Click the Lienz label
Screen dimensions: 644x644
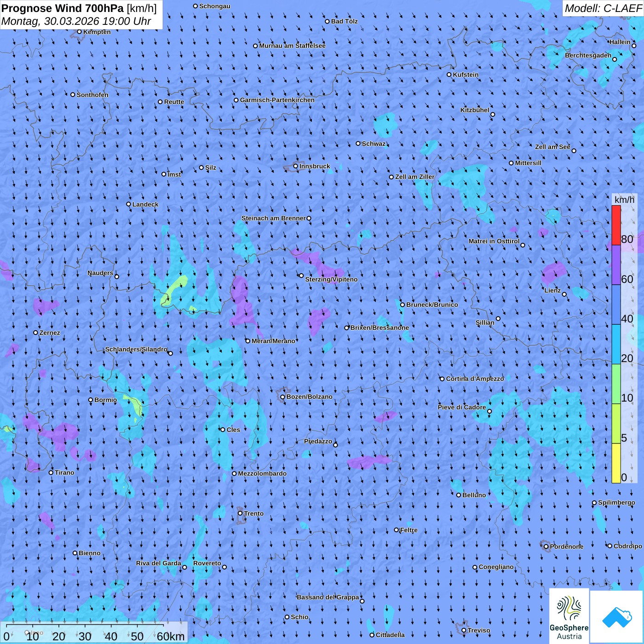click(x=552, y=290)
